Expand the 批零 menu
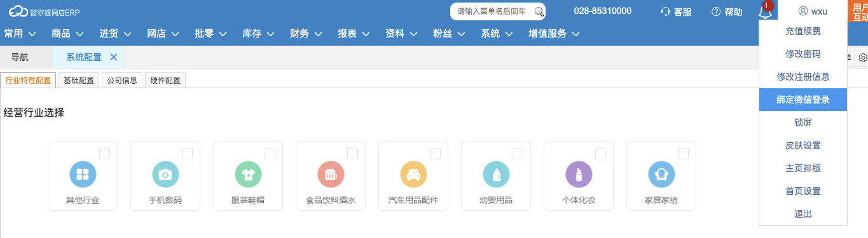Viewport: 868px width, 238px height. click(x=210, y=34)
